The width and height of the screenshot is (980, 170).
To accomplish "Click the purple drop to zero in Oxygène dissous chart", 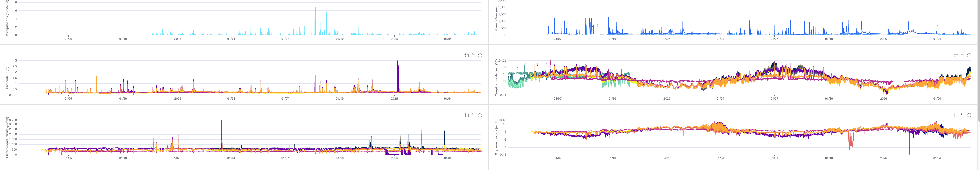I will (x=909, y=143).
